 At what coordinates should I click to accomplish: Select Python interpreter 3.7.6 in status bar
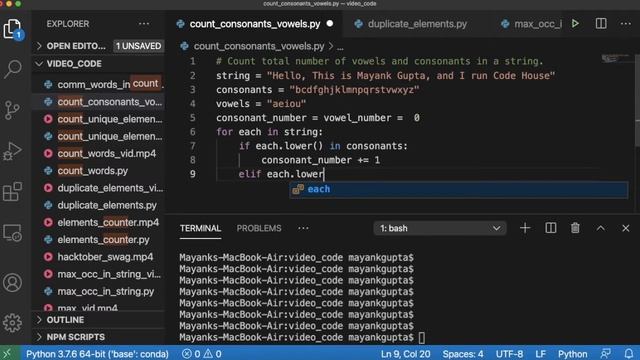(97, 353)
